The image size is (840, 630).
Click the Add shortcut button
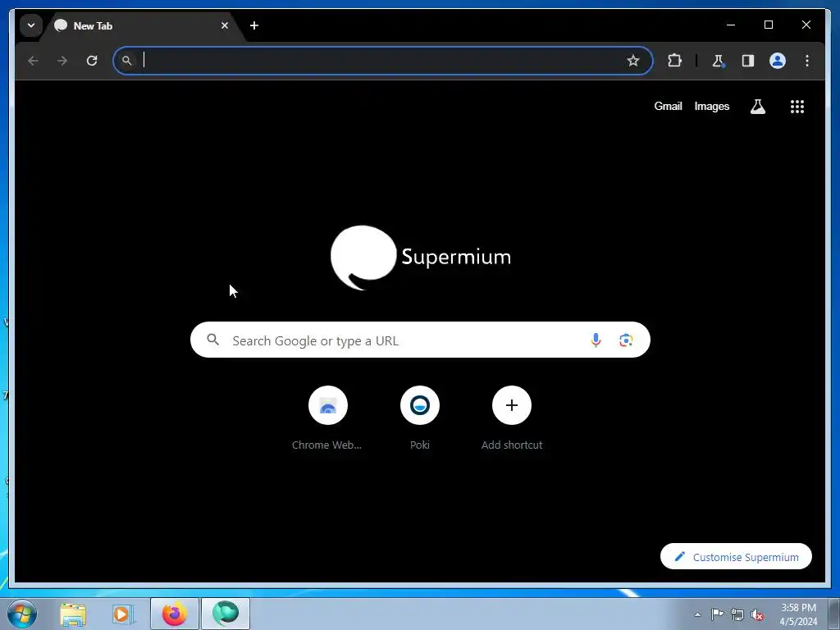(512, 418)
